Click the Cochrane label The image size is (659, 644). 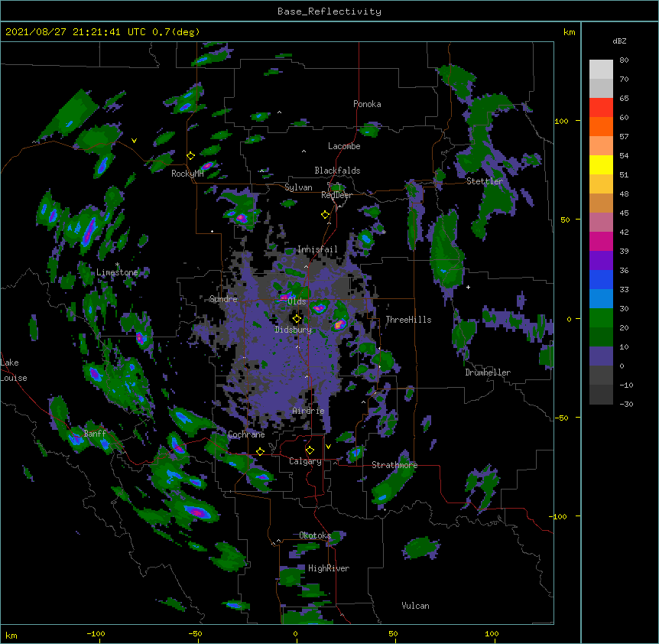click(246, 434)
